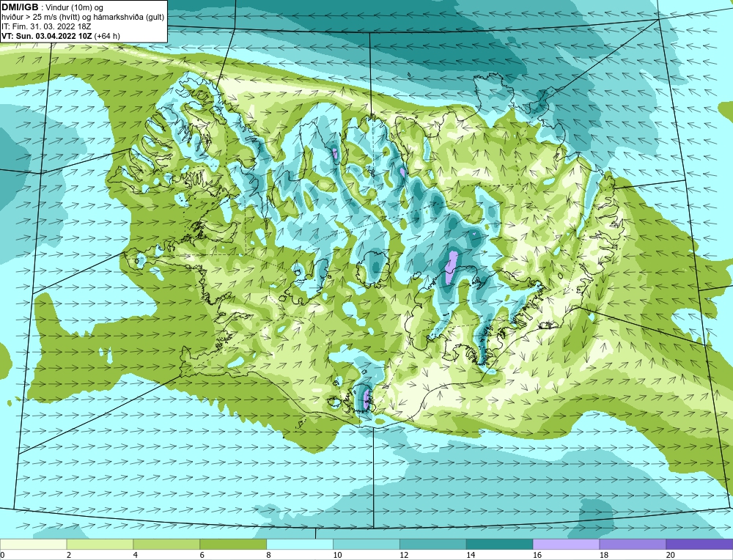733x560 pixels.
Task: Click the legend scale label "0"
Action: [2, 556]
